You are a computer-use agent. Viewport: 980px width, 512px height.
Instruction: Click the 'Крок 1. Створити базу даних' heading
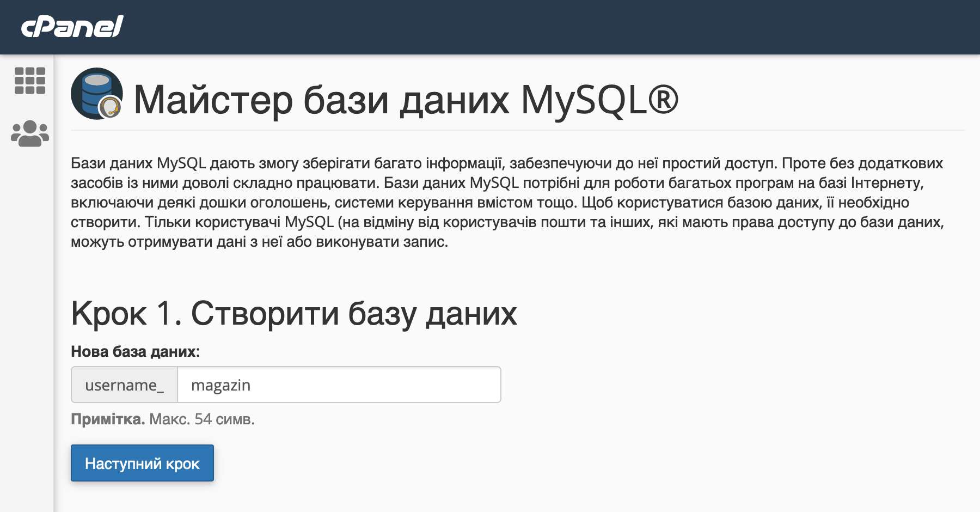click(294, 314)
